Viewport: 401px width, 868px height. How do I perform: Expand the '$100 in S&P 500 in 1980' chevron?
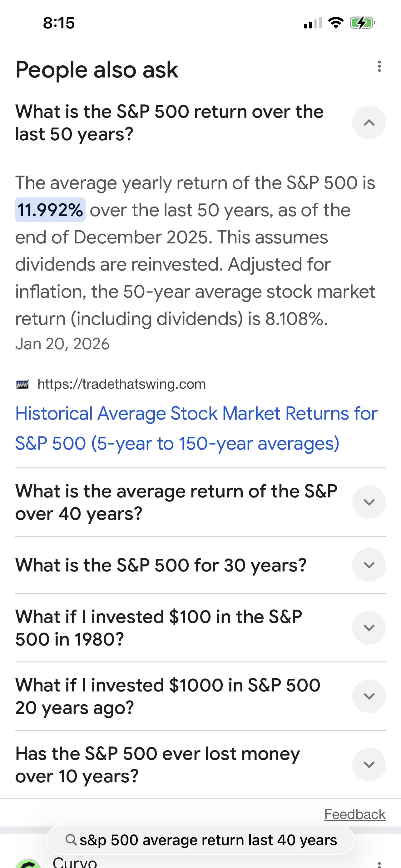tap(369, 628)
